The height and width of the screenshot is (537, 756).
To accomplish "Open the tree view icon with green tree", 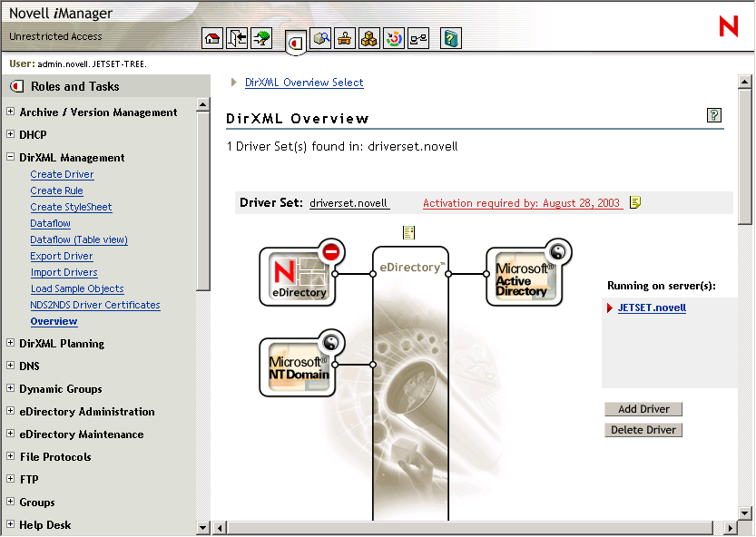I will point(261,38).
